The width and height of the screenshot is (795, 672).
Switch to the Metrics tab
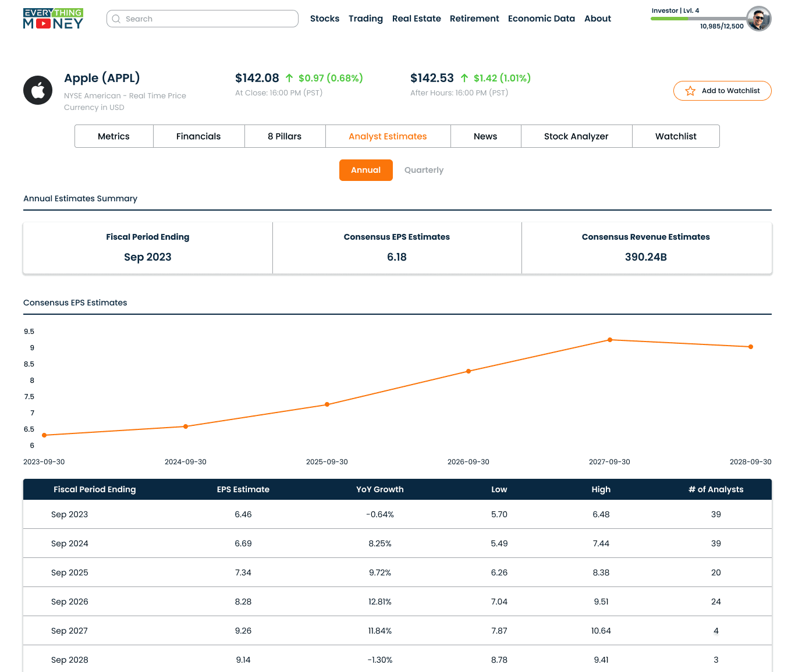coord(114,136)
